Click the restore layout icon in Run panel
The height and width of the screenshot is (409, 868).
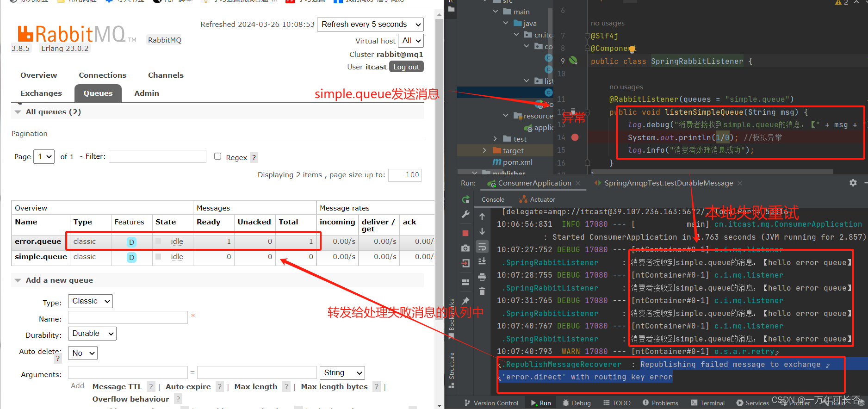click(x=465, y=282)
